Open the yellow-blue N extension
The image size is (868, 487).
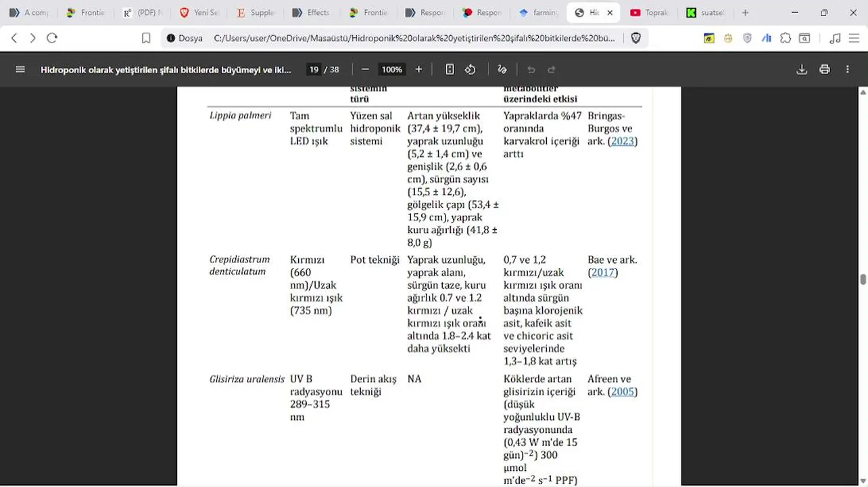[x=708, y=39]
